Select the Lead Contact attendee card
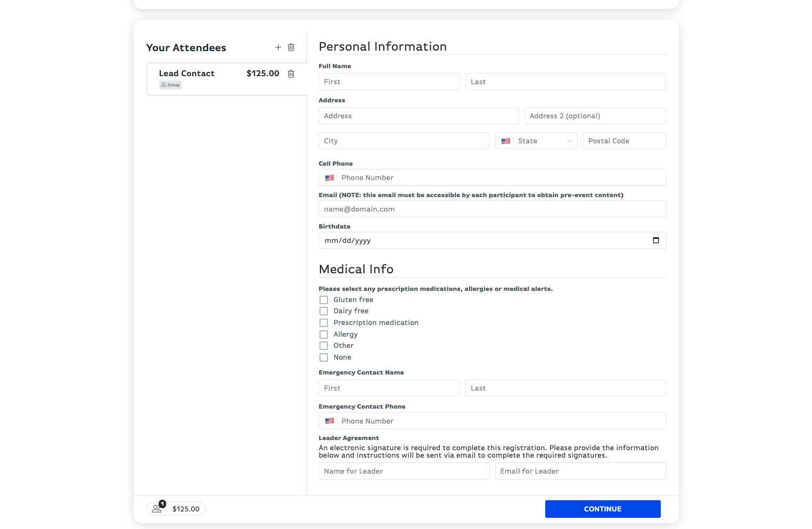This screenshot has height=529, width=812. [226, 79]
